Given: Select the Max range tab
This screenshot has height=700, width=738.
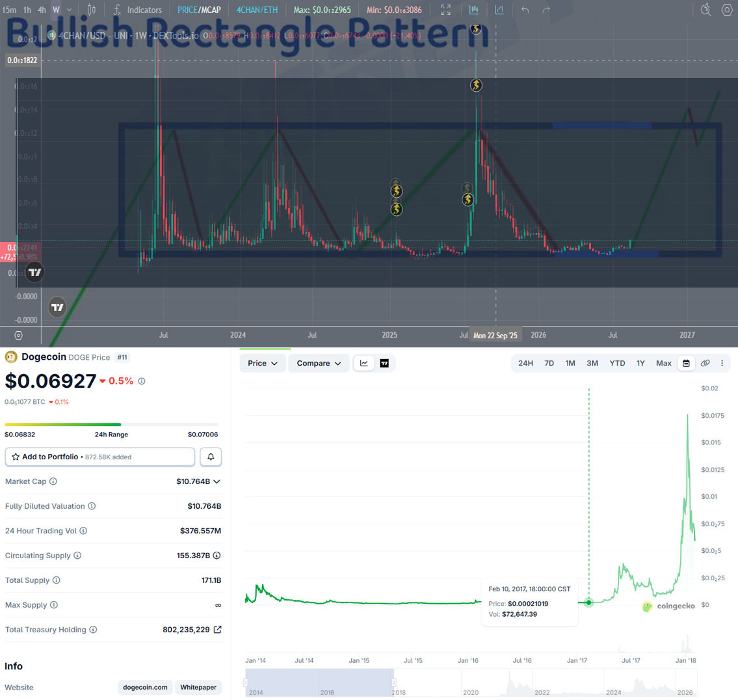Looking at the screenshot, I should (664, 363).
